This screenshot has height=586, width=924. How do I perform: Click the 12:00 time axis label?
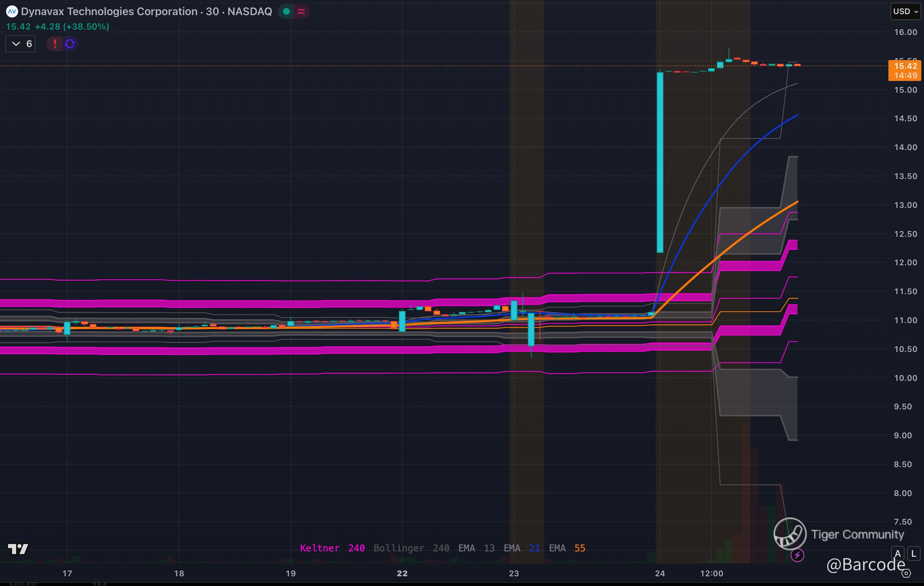(711, 573)
